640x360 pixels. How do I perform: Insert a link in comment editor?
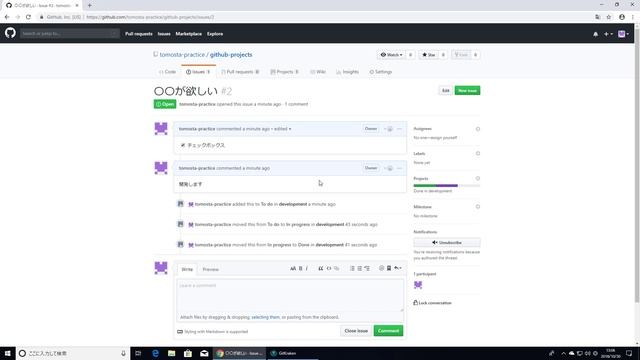point(336,268)
